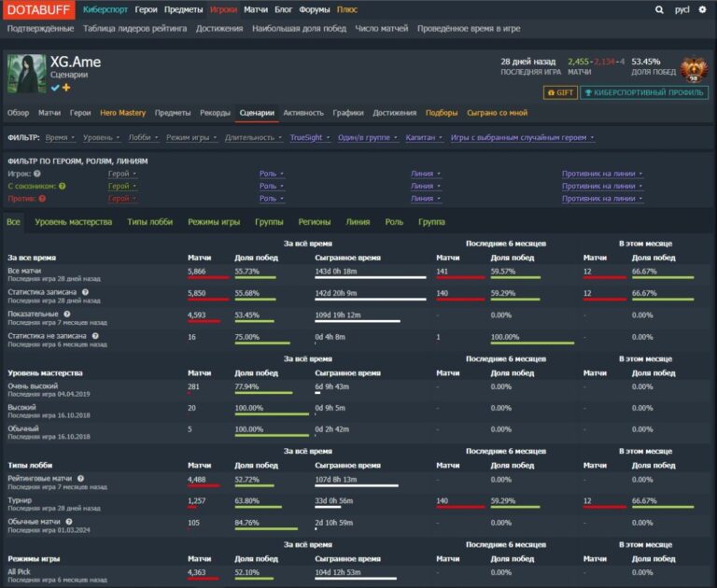Screen dimensions: 717x588
Task: Open Киберспортивный профиль button
Action: pos(644,92)
